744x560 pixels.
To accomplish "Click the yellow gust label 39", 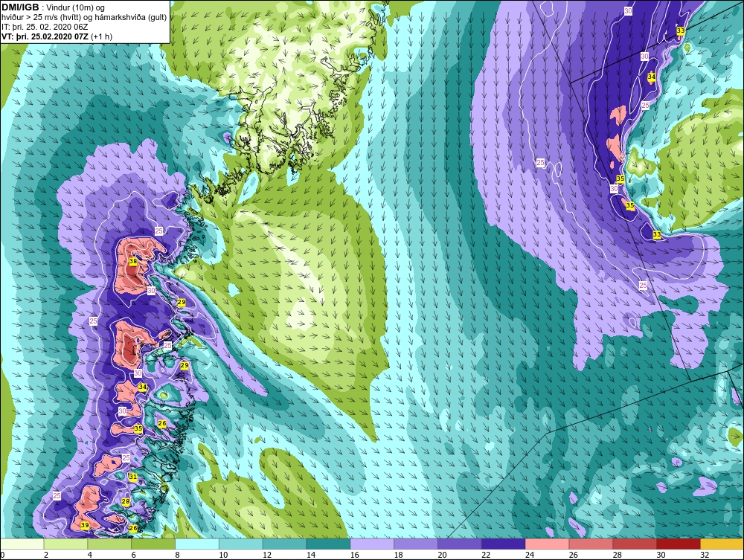I will (x=85, y=525).
